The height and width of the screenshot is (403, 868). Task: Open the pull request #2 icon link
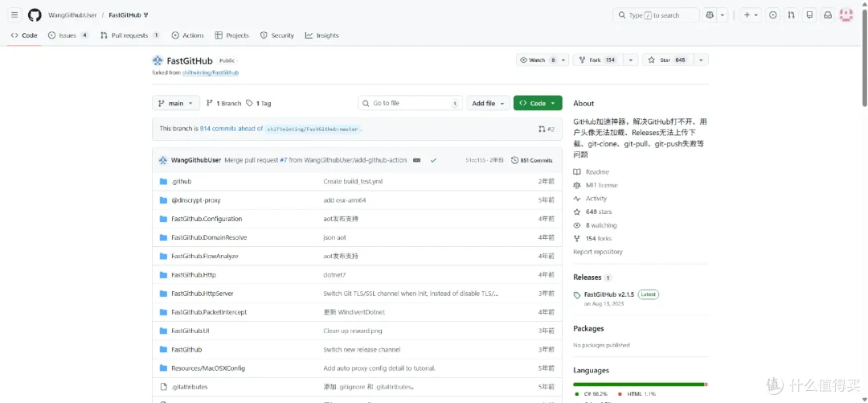[x=547, y=129]
